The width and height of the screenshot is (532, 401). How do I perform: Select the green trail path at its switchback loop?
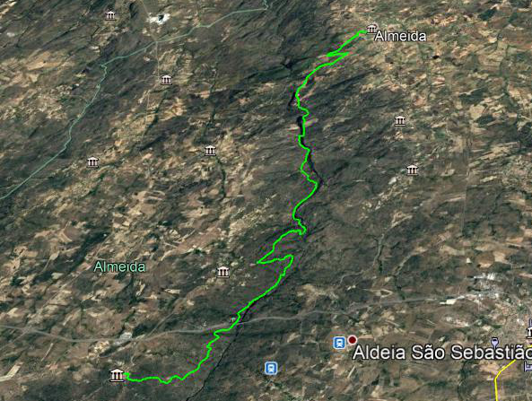(275, 259)
